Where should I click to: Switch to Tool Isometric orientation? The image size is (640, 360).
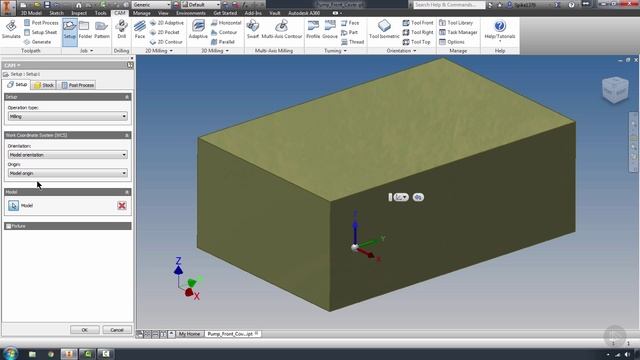(x=384, y=29)
